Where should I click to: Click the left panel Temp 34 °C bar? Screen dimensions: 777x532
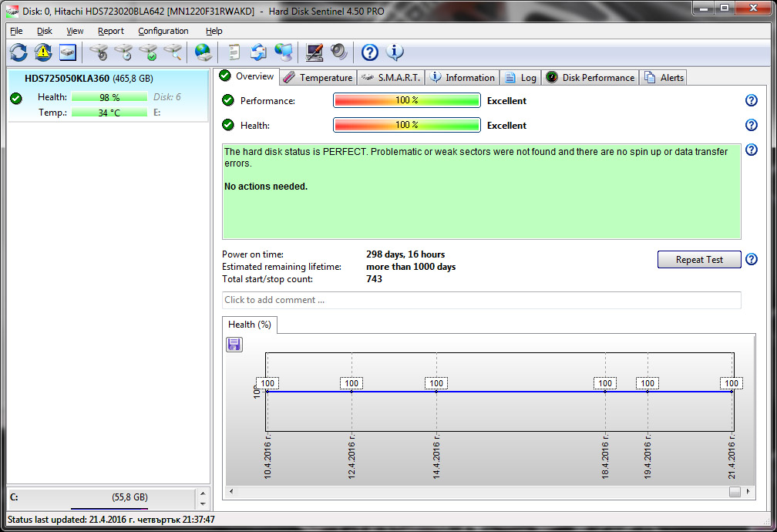[x=109, y=113]
